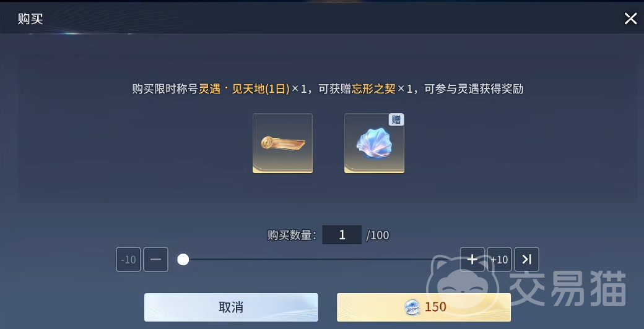Click the highlighted 忘形之契 item name
The image size is (644, 329).
373,89
